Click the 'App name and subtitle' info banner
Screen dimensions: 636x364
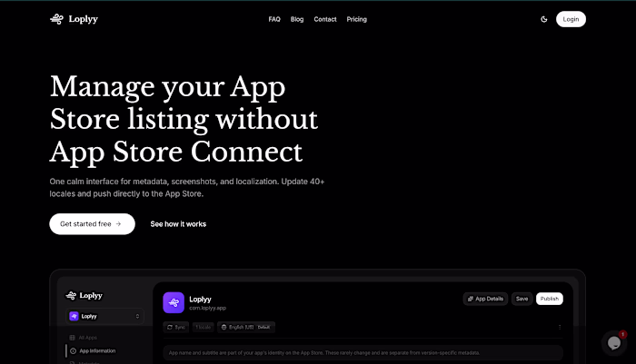click(x=363, y=353)
